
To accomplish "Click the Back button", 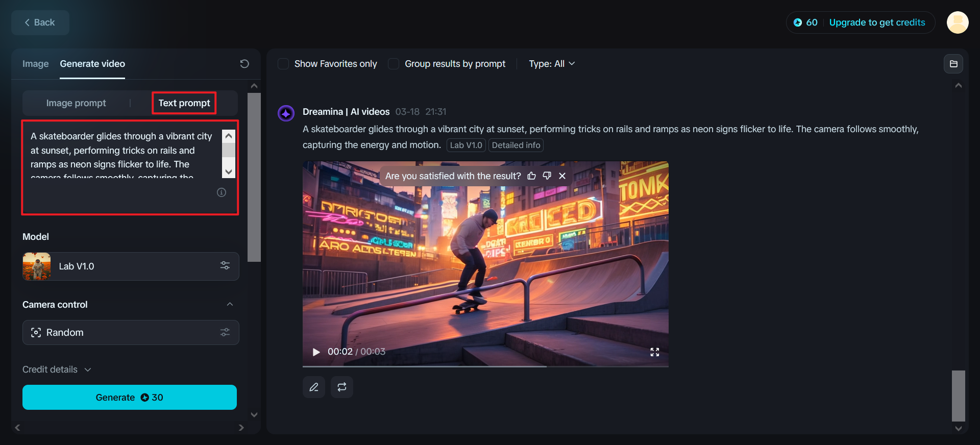I will (40, 22).
